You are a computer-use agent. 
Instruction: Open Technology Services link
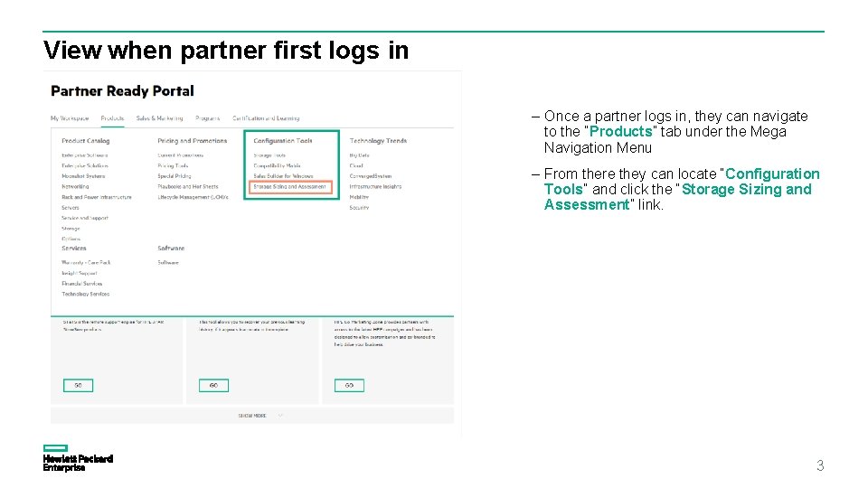point(85,294)
